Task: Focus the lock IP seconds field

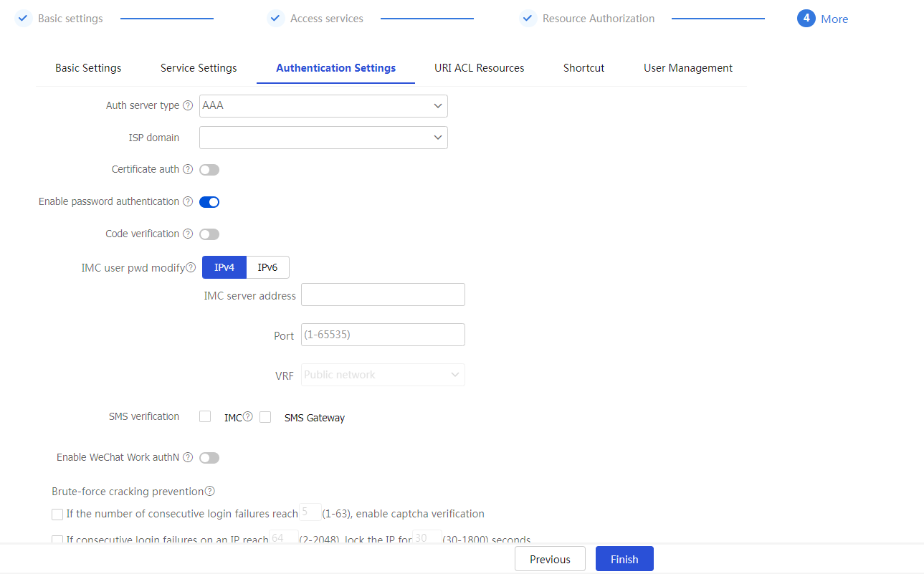Action: click(x=427, y=538)
